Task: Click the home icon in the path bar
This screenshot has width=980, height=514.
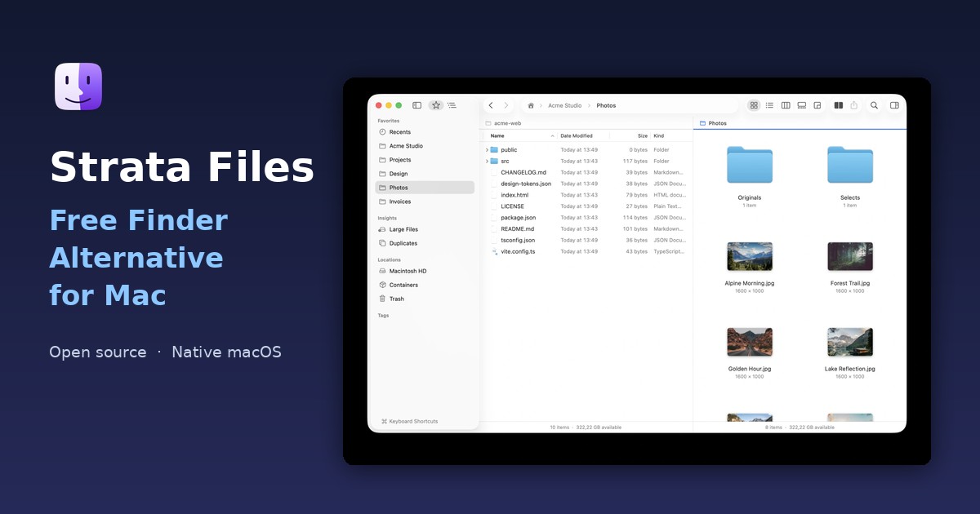Action: 531,105
